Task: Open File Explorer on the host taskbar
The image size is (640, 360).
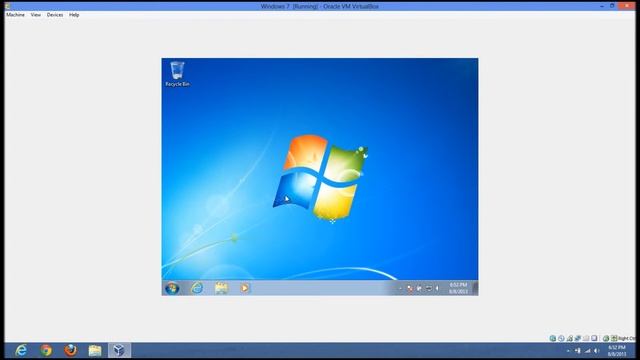Action: tap(95, 350)
